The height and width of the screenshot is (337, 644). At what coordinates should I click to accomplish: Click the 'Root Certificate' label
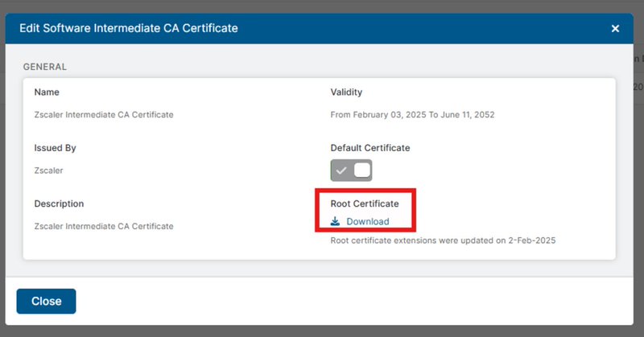(365, 203)
